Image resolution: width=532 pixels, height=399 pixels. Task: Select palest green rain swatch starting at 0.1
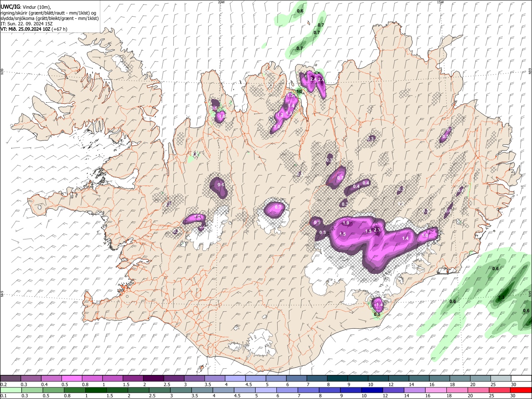point(10,390)
